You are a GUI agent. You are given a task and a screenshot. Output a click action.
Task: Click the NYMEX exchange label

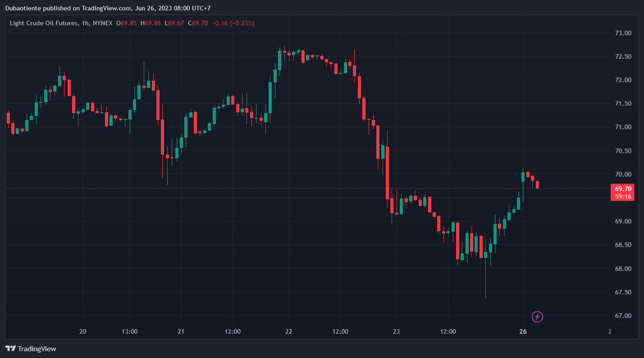(102, 23)
